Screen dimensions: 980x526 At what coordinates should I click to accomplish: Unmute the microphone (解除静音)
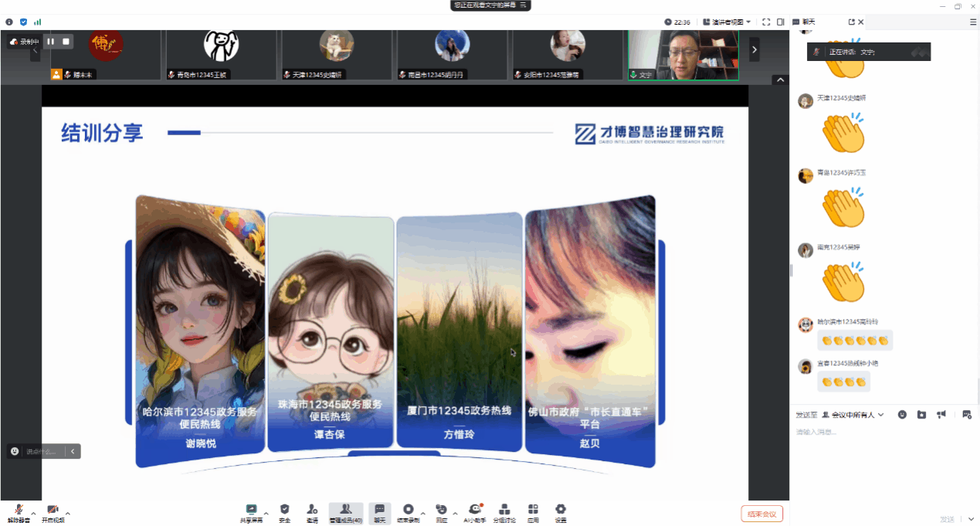click(19, 513)
